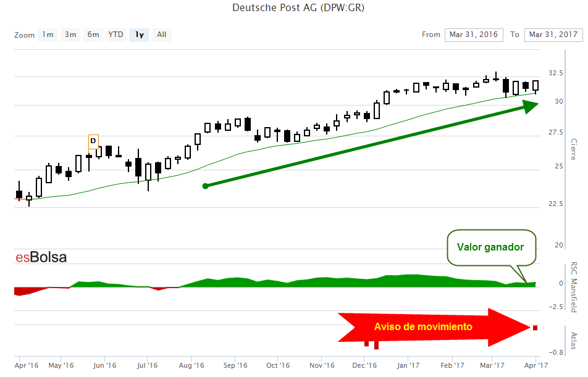Click the red 'Aviso de movimiento' arrow
The height and width of the screenshot is (377, 588).
tap(434, 327)
